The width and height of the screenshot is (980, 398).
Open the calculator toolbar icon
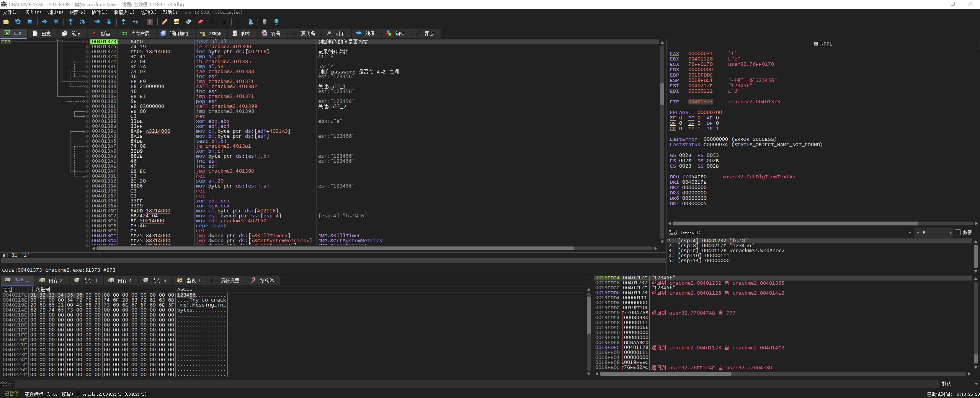point(265,22)
